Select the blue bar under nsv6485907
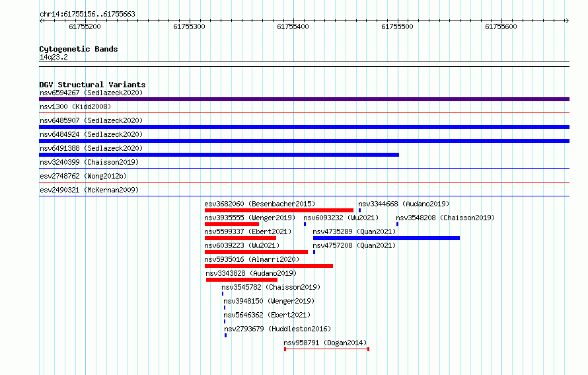The image size is (588, 375). click(x=304, y=127)
